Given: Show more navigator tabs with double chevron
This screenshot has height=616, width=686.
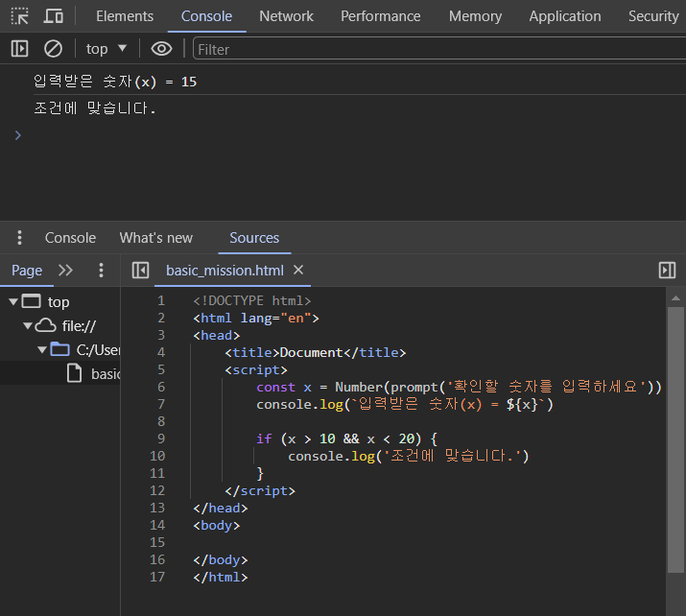Looking at the screenshot, I should (65, 270).
